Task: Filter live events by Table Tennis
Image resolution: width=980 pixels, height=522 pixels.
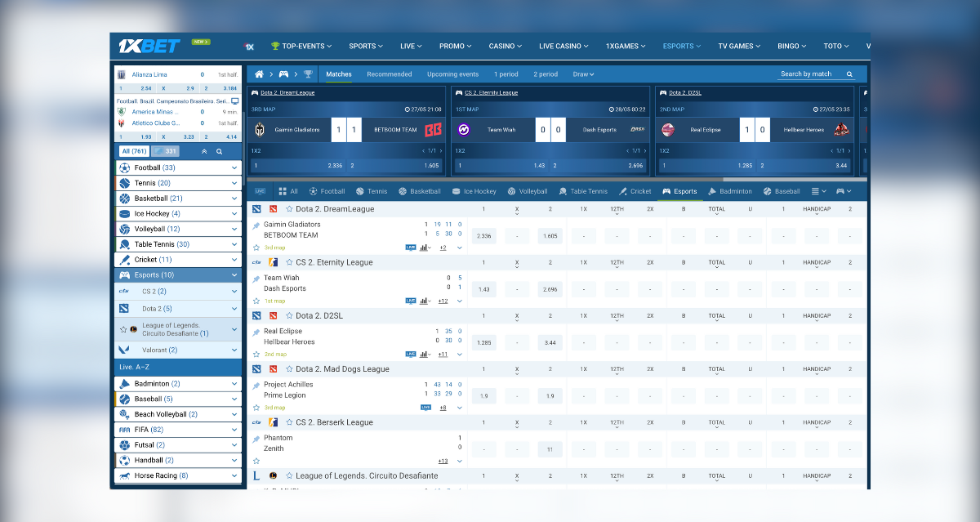Action: 583,191
